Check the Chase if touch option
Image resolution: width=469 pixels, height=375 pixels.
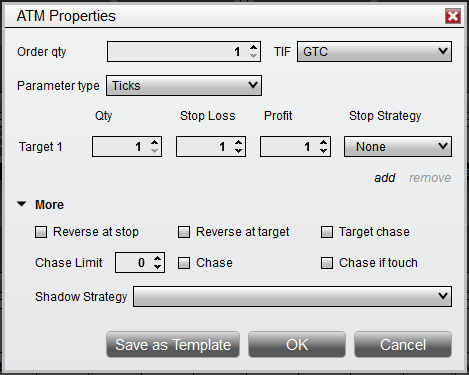327,263
